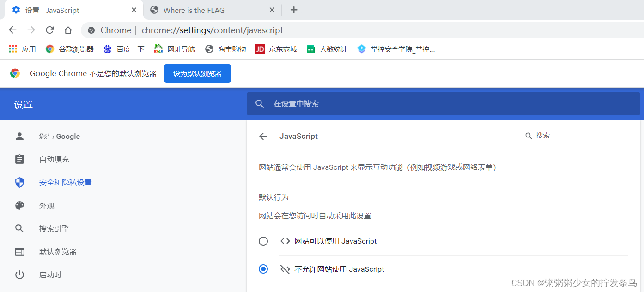Open the 自动填充 settings section
Screen dimensions: 644x292
coord(54,159)
